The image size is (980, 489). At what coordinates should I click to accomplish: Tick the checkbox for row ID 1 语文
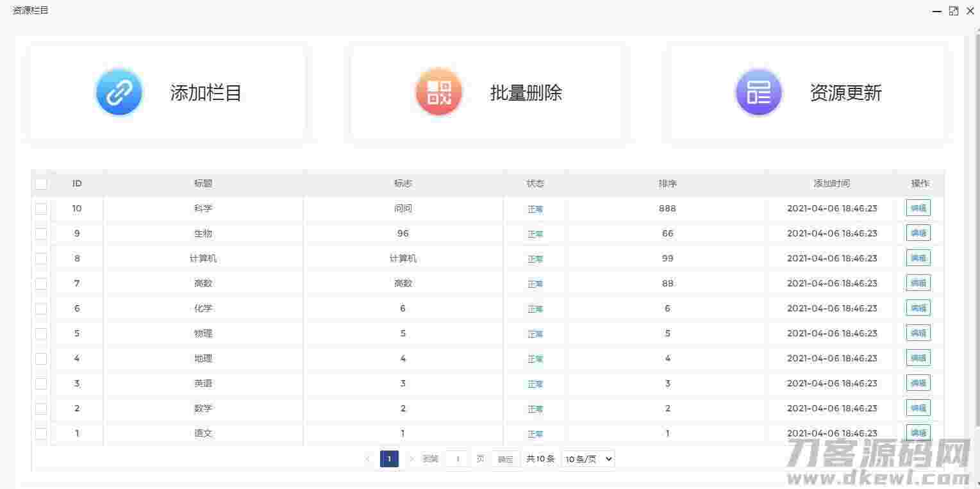41,434
